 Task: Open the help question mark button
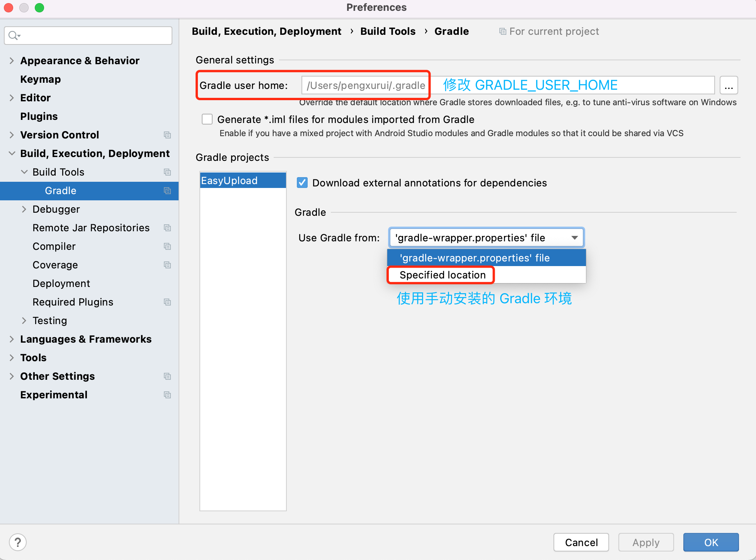18,542
